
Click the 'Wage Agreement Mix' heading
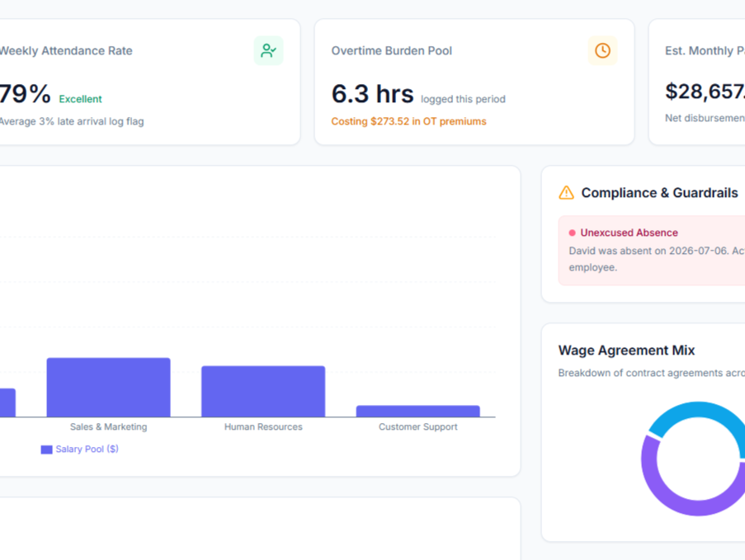point(626,351)
